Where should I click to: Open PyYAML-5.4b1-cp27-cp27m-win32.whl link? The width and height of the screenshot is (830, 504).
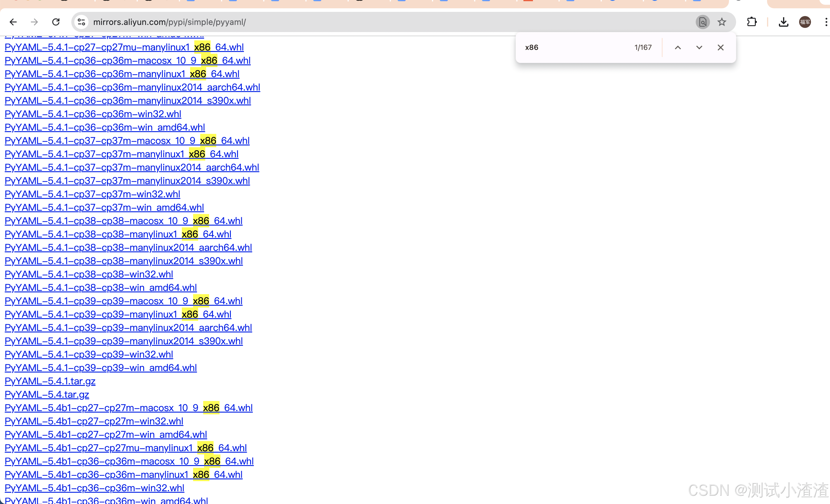(x=94, y=421)
